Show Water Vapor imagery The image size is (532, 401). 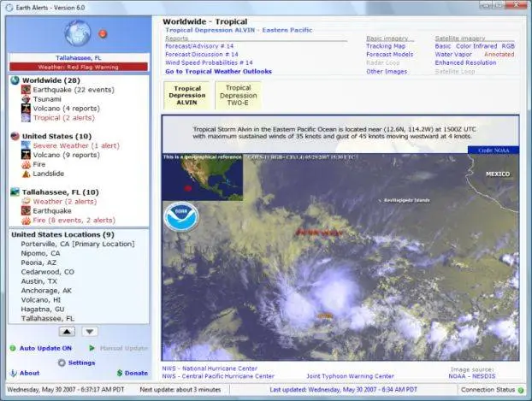[x=453, y=54]
